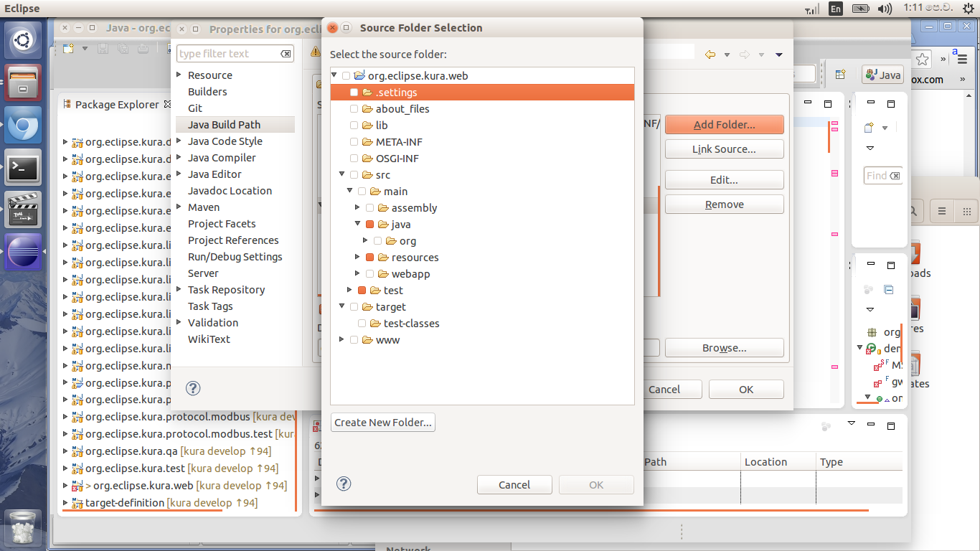The image size is (980, 551).
Task: Click network signal indicator in top panel
Action: [812, 9]
